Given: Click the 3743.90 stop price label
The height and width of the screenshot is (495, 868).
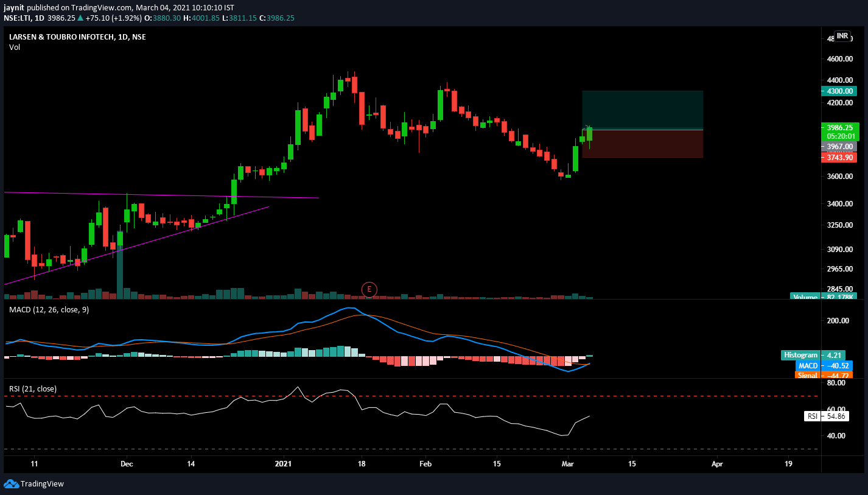Looking at the screenshot, I should (x=838, y=158).
